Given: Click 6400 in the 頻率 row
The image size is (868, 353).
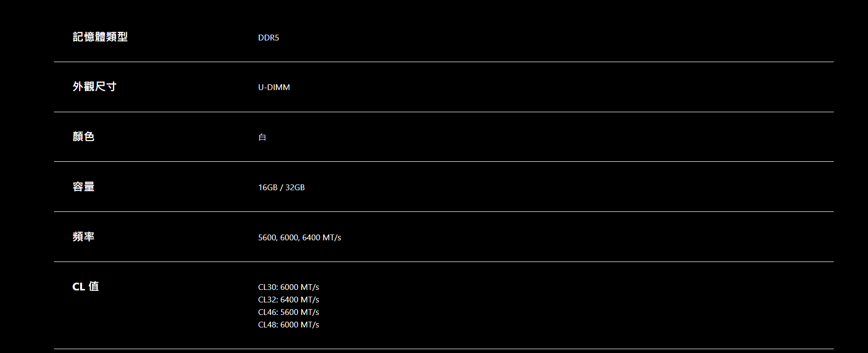Looking at the screenshot, I should pyautogui.click(x=311, y=237).
